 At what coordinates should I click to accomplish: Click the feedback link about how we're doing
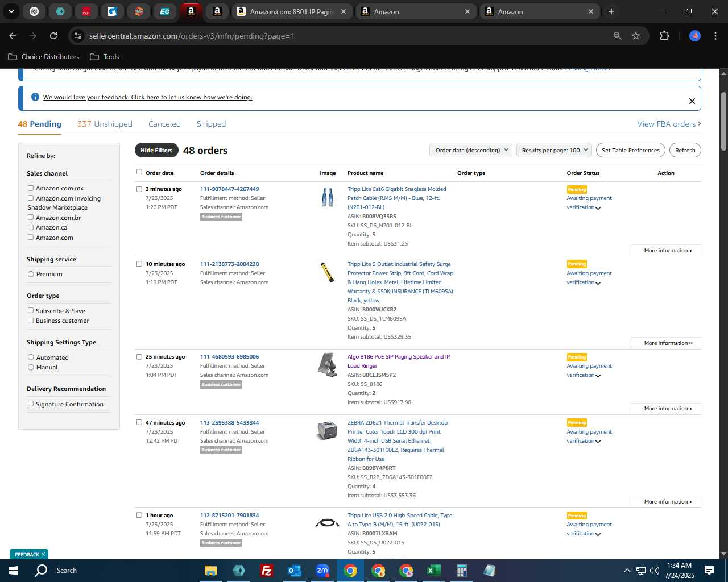[x=147, y=97]
